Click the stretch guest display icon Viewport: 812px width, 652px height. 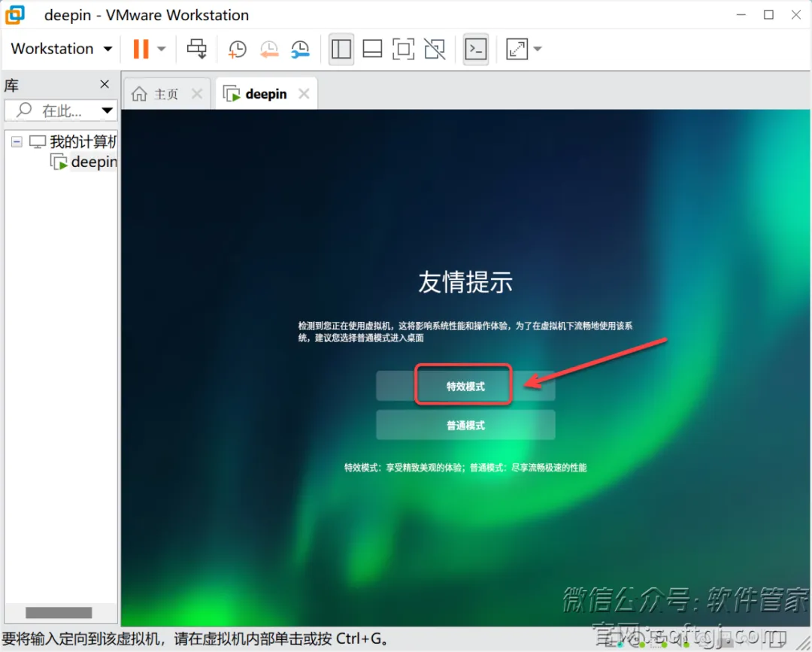tap(517, 49)
